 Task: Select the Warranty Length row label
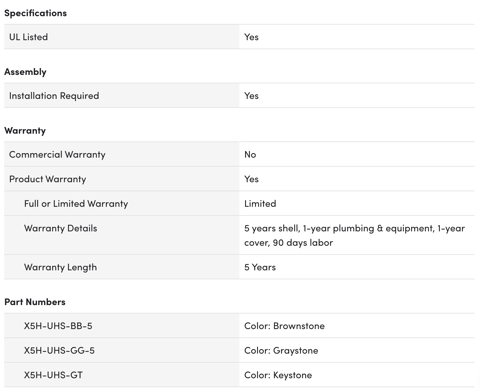61,267
